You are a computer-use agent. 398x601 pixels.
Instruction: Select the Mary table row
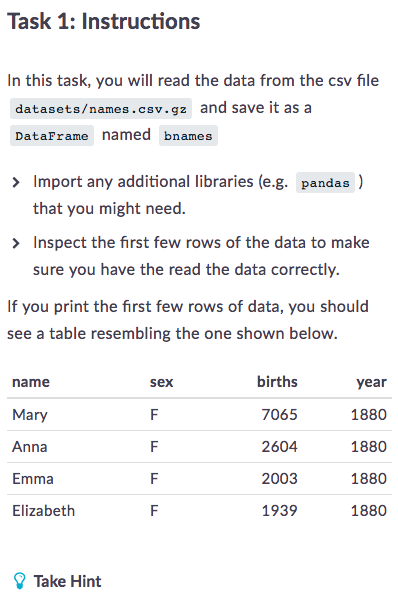tap(199, 414)
